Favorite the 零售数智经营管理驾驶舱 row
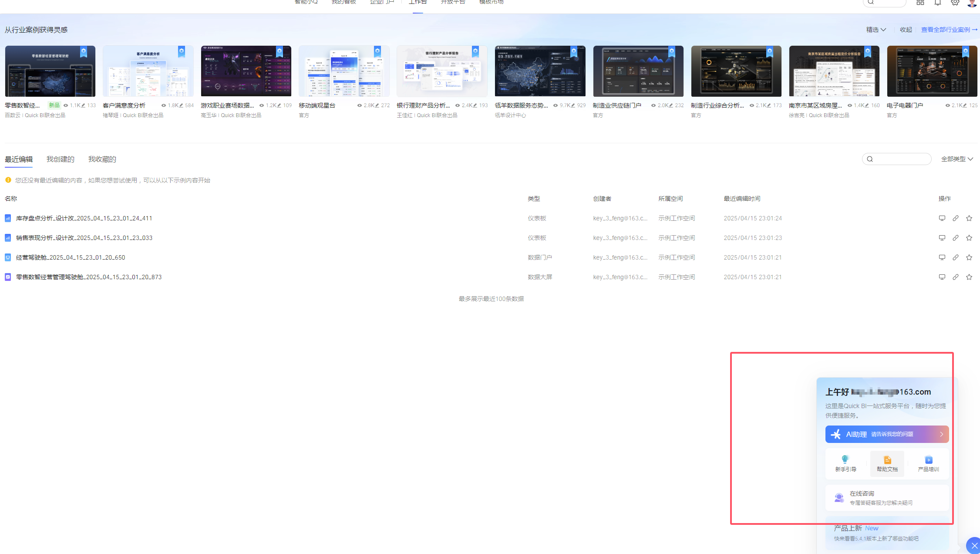This screenshot has height=554, width=980. 969,277
